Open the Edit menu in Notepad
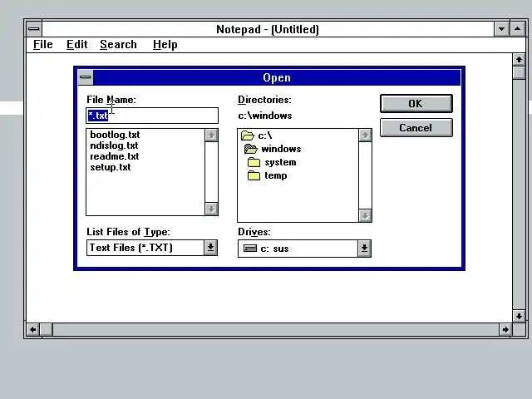532x399 pixels. [x=77, y=44]
